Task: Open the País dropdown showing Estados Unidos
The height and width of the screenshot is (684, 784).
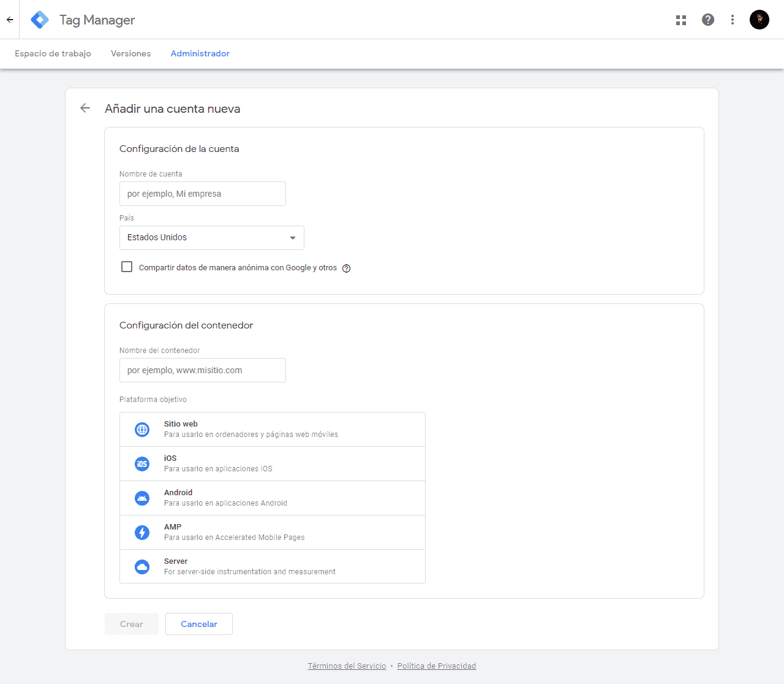Action: [x=211, y=237]
